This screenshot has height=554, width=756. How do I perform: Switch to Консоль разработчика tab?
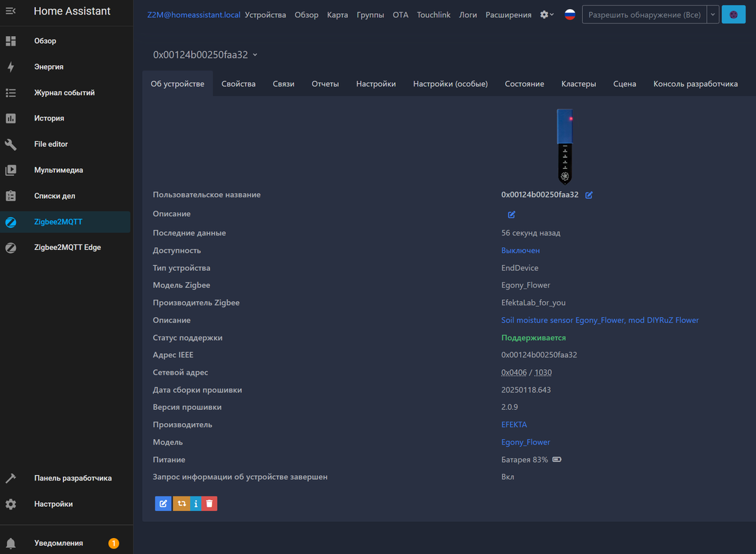point(695,84)
